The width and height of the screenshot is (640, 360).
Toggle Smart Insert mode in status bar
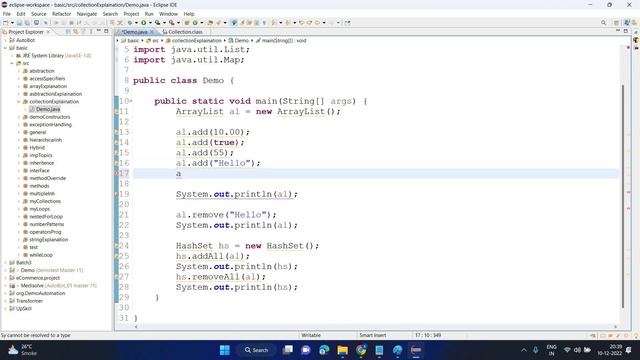tap(373, 335)
